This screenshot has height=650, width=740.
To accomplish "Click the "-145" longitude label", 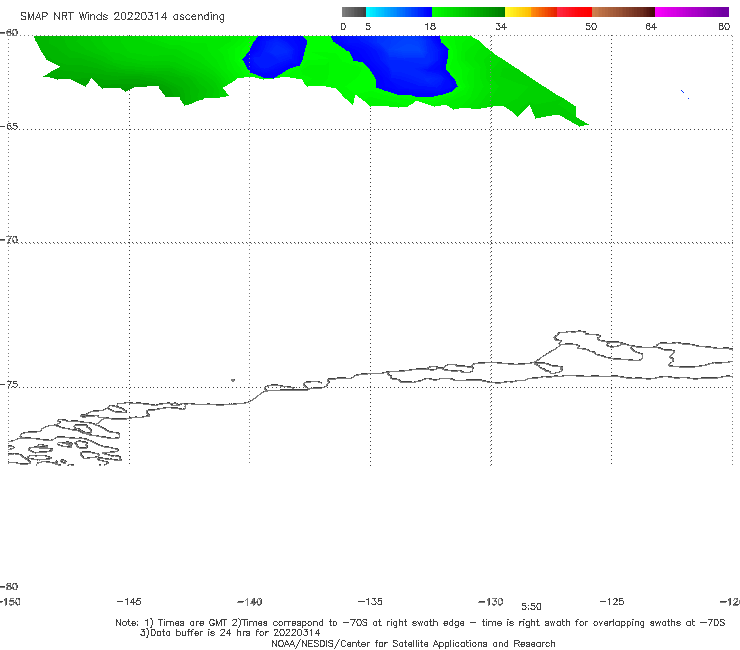I will [x=129, y=602].
